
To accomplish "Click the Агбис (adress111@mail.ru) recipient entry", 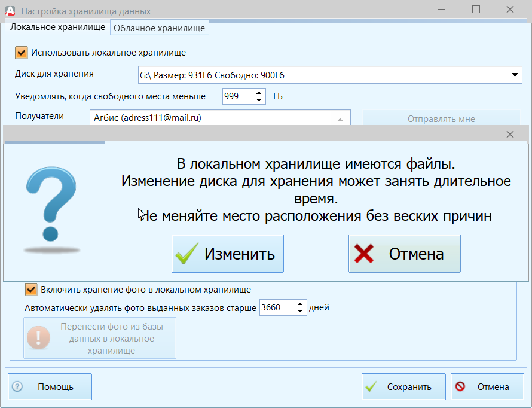I will pyautogui.click(x=148, y=118).
